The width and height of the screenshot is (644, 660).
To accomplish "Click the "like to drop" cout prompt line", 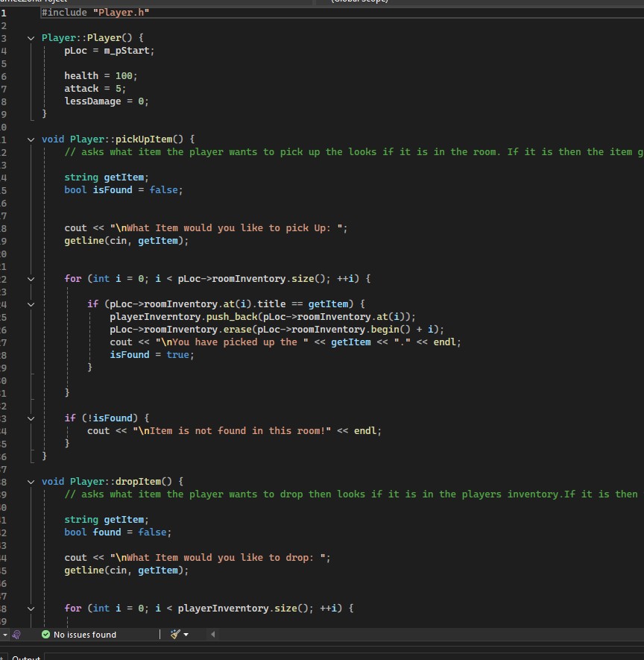I will tap(198, 558).
